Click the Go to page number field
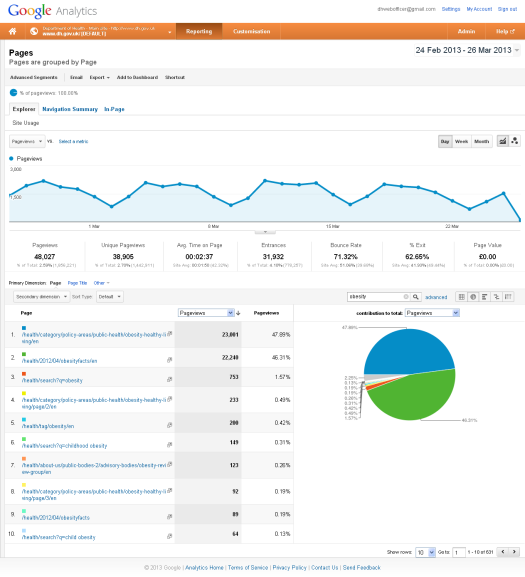The image size is (525, 577). [458, 552]
